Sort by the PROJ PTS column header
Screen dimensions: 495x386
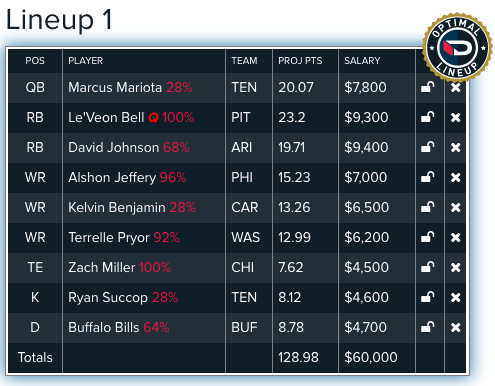300,61
